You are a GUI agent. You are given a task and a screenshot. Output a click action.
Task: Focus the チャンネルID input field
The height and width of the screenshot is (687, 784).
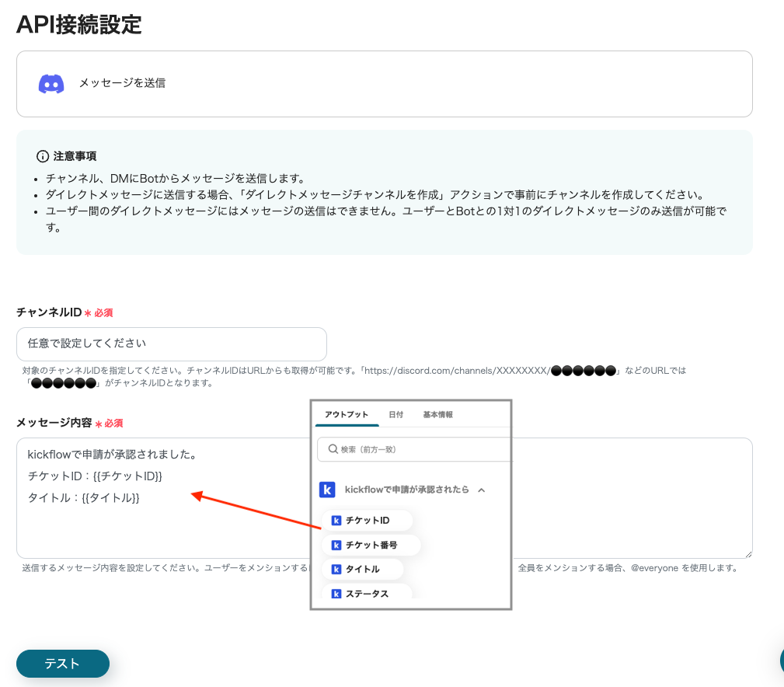(172, 344)
